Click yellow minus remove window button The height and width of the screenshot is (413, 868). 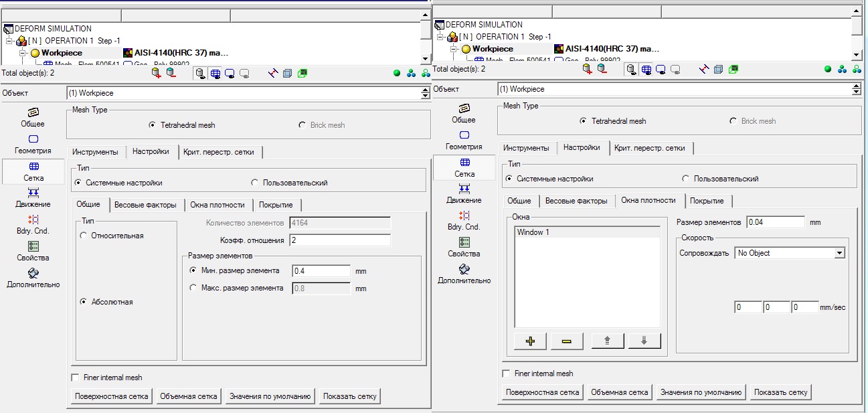coord(567,341)
